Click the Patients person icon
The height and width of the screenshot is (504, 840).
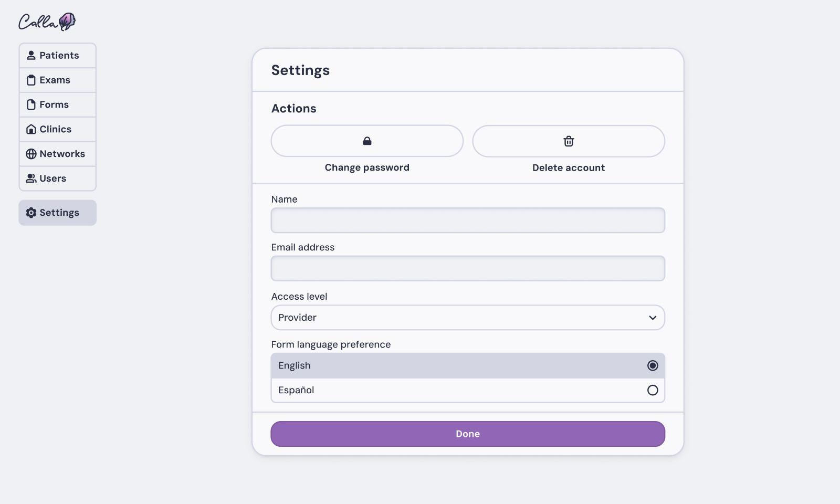point(31,55)
